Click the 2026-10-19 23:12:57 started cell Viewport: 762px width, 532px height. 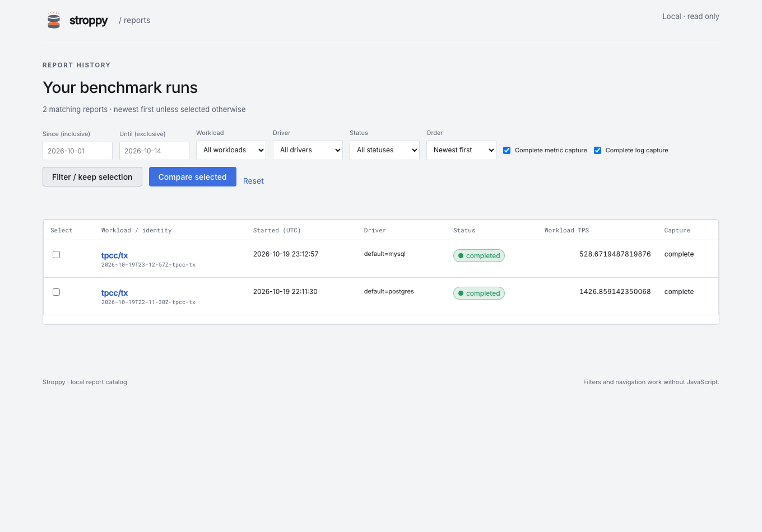coord(286,254)
